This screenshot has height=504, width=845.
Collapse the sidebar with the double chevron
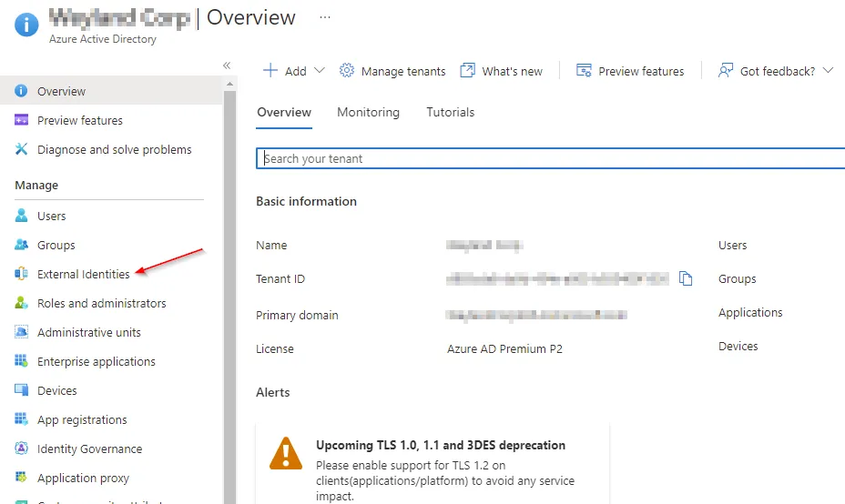227,66
